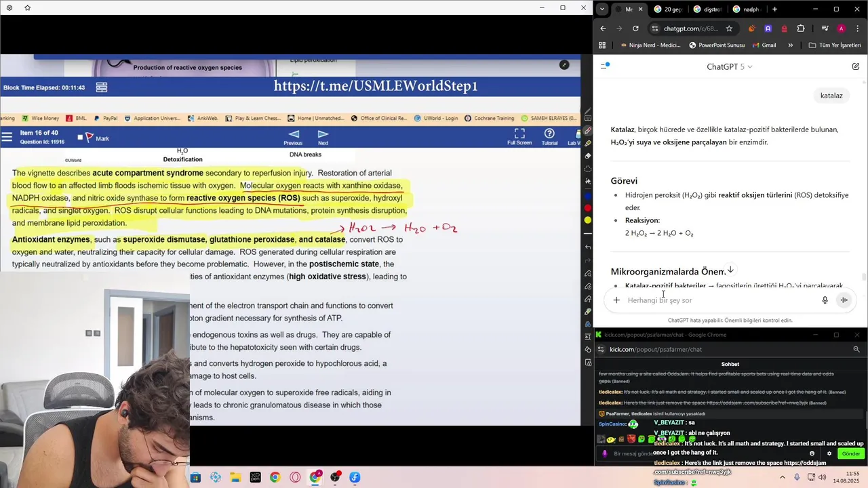The width and height of the screenshot is (868, 488).
Task: Select the highlighter annotation tool
Action: pyautogui.click(x=588, y=143)
